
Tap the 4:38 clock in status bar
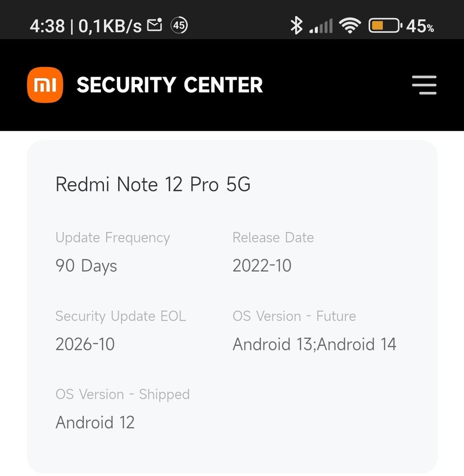(x=47, y=26)
